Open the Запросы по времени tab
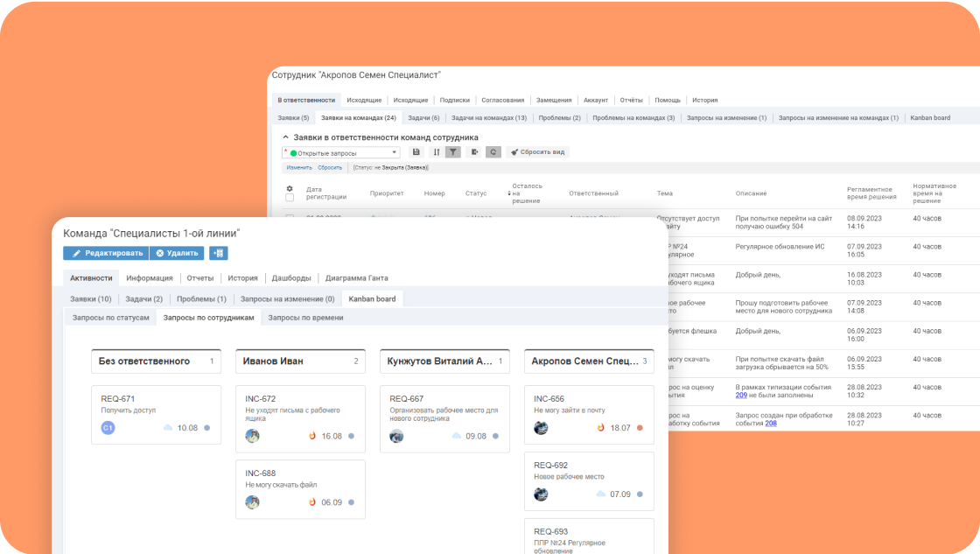The width and height of the screenshot is (980, 554). pos(305,318)
